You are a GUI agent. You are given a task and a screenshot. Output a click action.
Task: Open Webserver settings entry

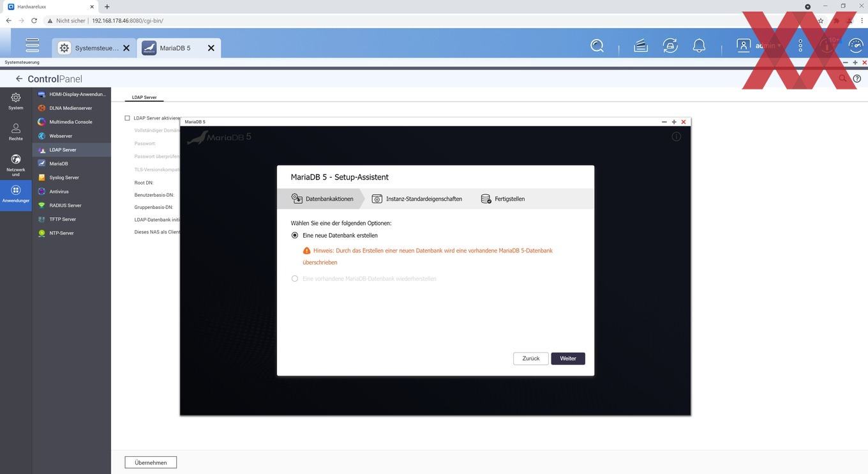click(71, 136)
